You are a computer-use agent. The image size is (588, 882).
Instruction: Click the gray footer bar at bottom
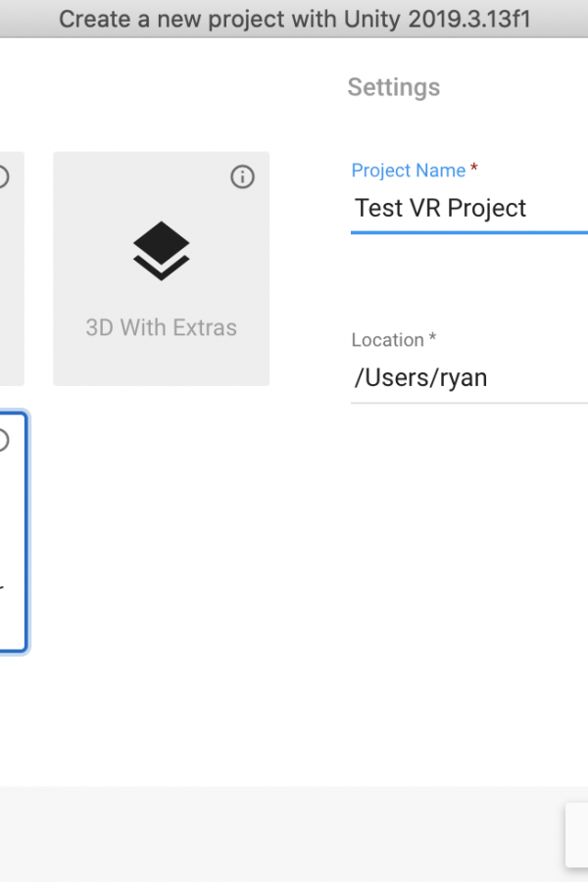click(281, 834)
